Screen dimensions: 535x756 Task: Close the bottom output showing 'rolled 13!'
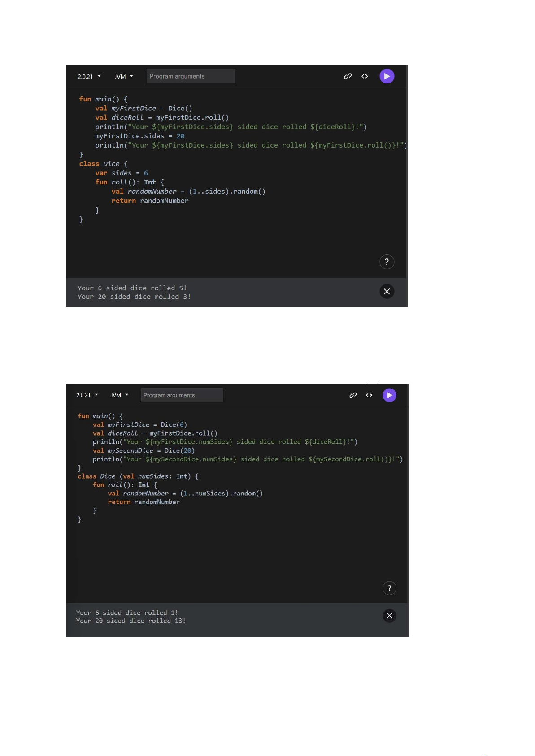[389, 616]
